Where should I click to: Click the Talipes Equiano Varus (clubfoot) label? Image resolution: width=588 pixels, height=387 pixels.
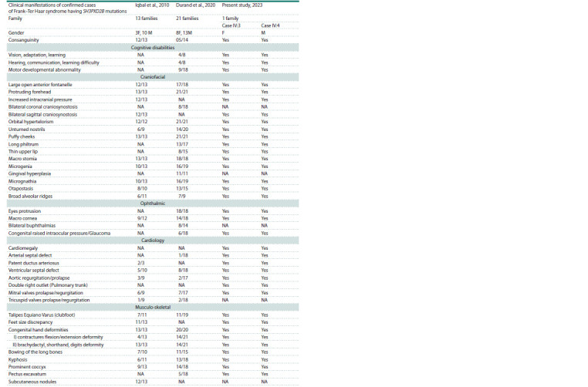pos(42,315)
